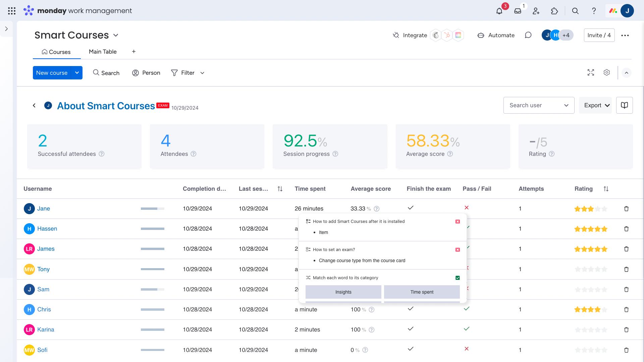
Task: Open view settings gear icon
Action: (606, 72)
